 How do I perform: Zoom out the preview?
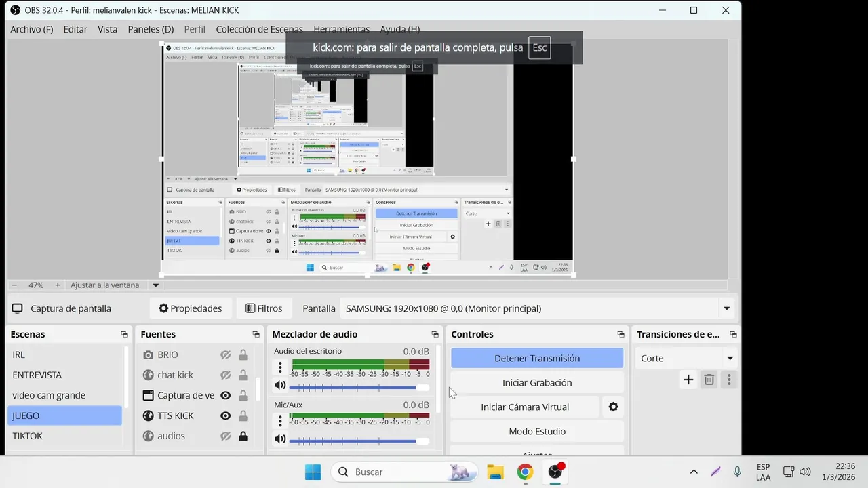point(14,285)
